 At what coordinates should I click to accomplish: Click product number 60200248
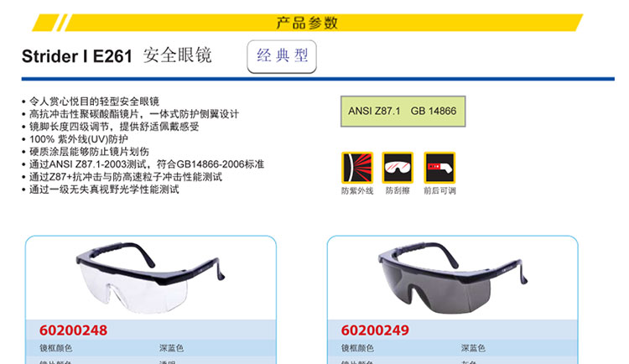tap(73, 330)
